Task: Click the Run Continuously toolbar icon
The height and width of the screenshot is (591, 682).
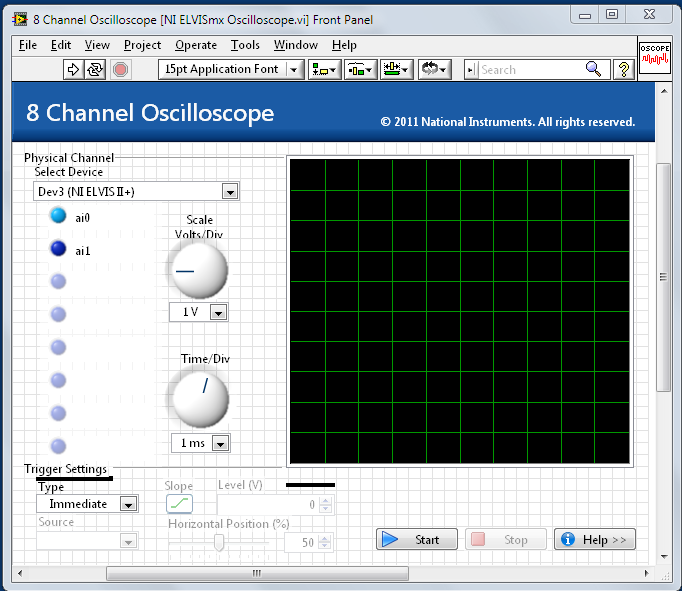Action: pos(95,70)
